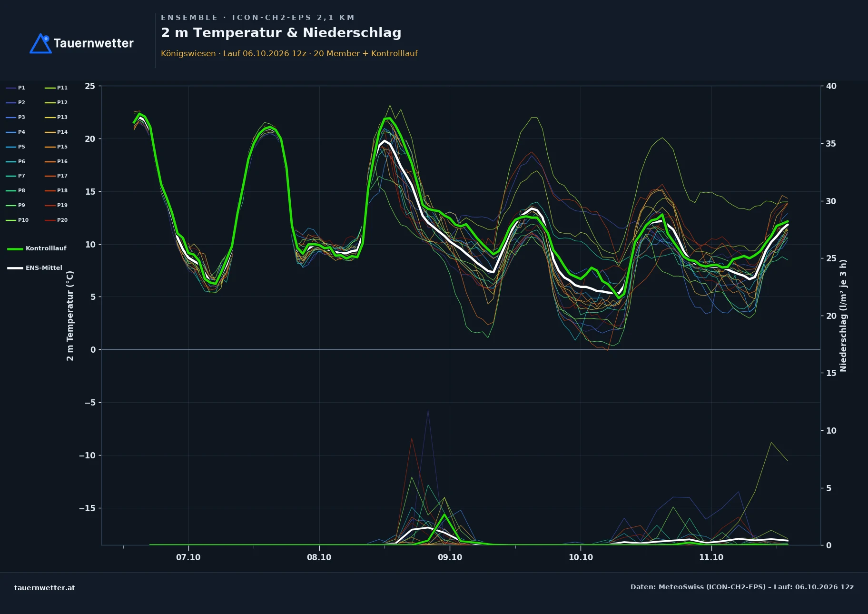Click the Tauernwetter mountain logo icon
Screen dimensions: 868x614
40,43
